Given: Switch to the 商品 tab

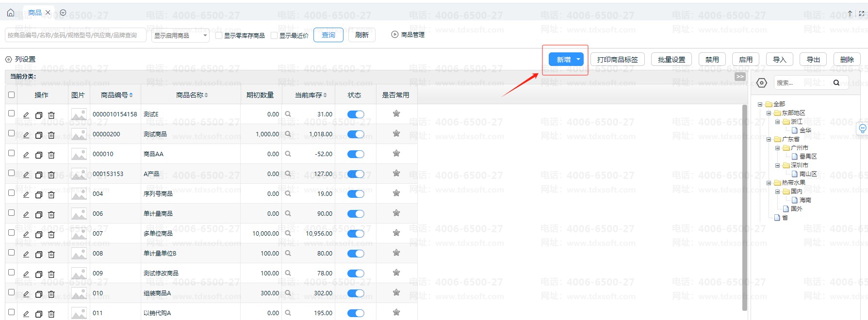Looking at the screenshot, I should [x=35, y=13].
